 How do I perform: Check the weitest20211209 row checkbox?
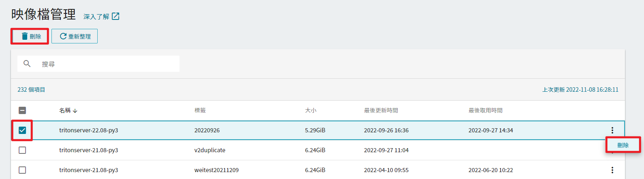(x=22, y=170)
